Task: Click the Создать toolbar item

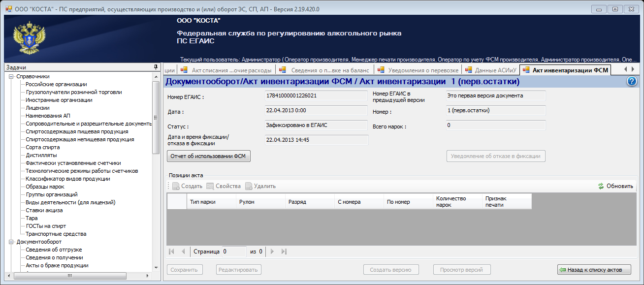Action: pyautogui.click(x=188, y=186)
